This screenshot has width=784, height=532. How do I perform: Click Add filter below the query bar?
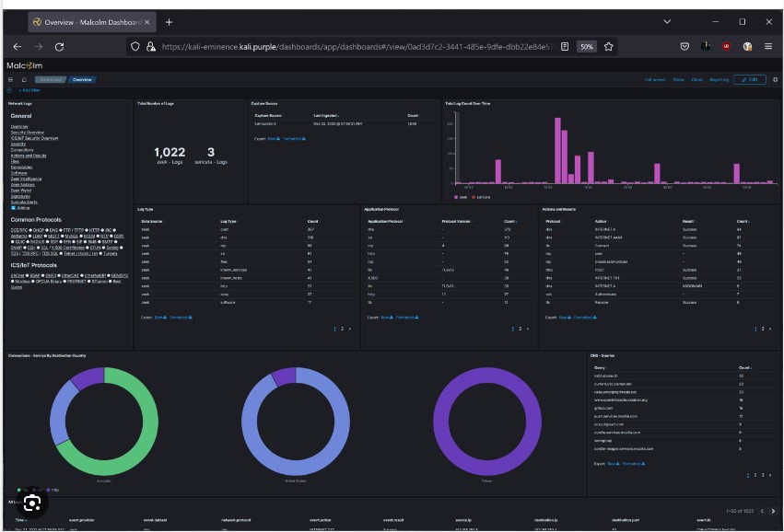click(29, 90)
